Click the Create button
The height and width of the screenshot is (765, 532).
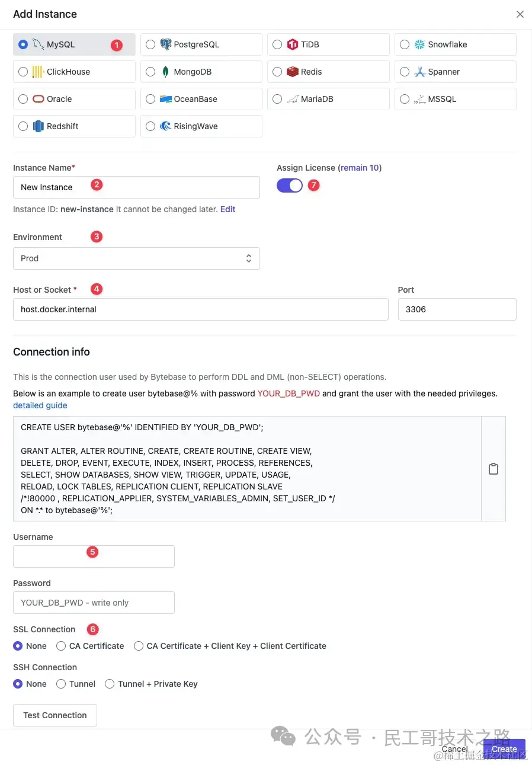tap(504, 749)
